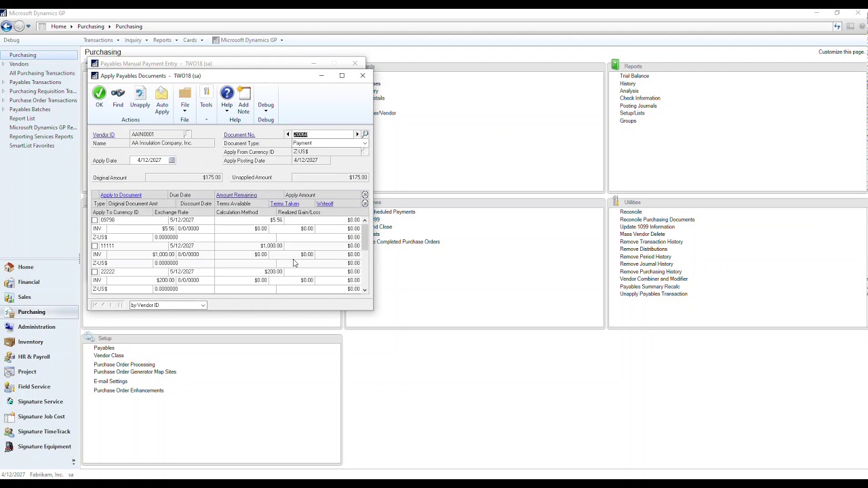
Task: Open Unapply Payables Transaction utility
Action: 653,293
